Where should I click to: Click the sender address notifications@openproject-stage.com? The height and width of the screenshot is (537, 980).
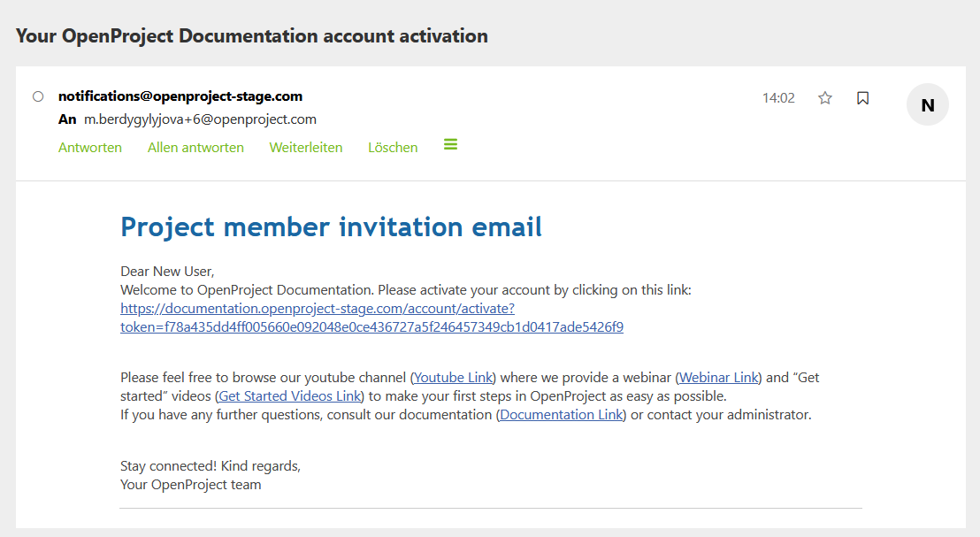coord(180,96)
